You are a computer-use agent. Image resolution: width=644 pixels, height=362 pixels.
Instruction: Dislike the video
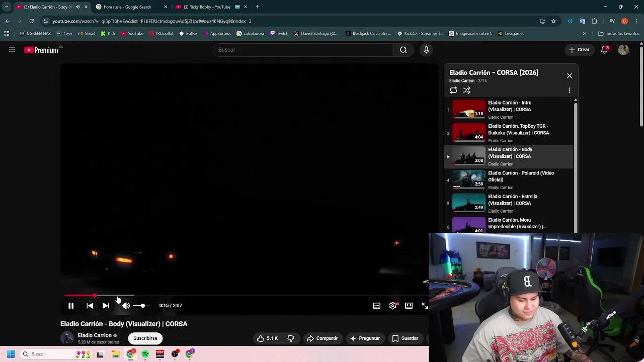(x=291, y=338)
